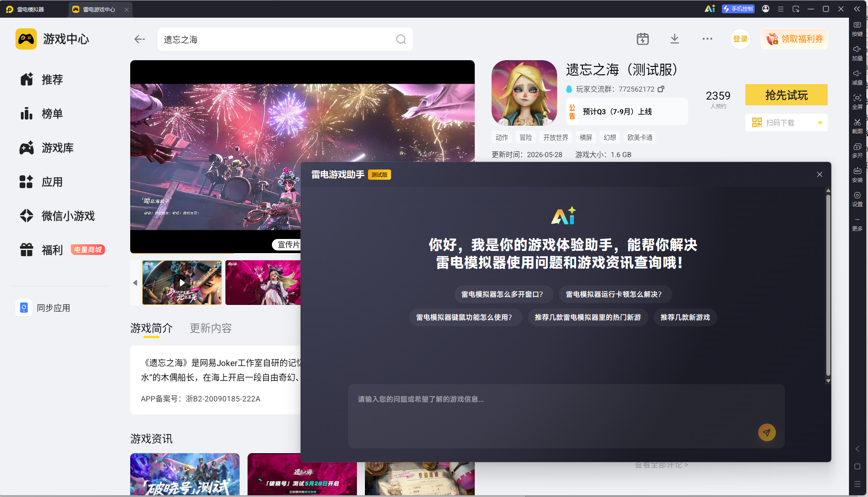Viewport: 868px width, 497px height.
Task: Click 抢先试玩 early play button
Action: [x=787, y=95]
